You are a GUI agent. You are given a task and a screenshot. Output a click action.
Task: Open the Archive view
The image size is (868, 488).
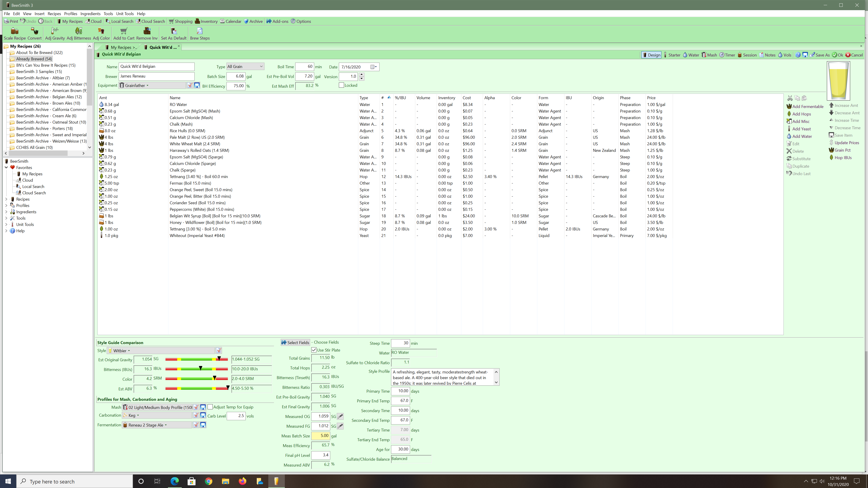coord(253,21)
